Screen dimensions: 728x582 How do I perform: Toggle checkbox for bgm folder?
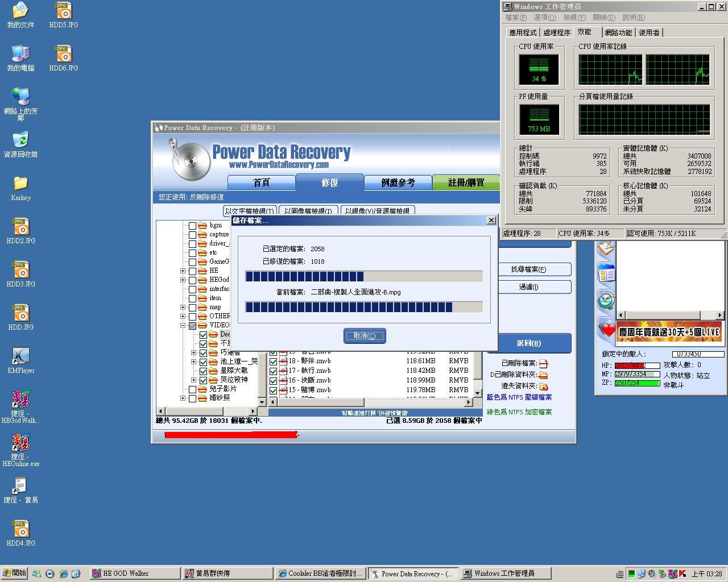click(x=192, y=226)
